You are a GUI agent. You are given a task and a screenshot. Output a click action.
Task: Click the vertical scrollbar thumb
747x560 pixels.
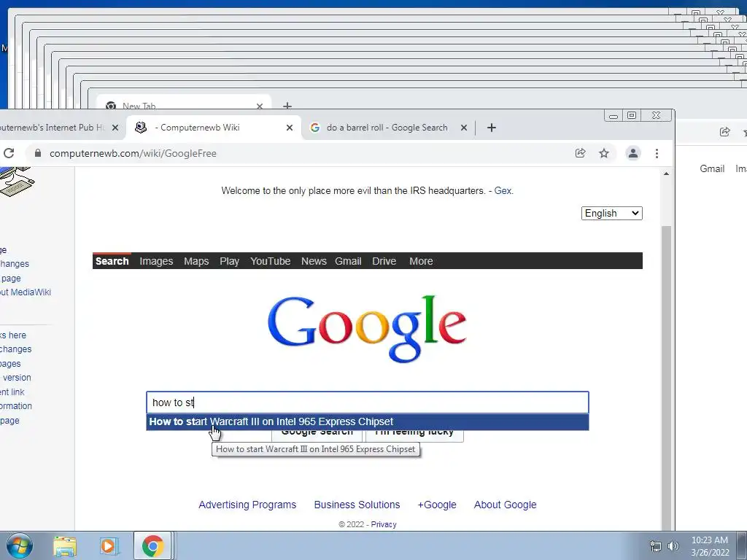[x=666, y=378]
